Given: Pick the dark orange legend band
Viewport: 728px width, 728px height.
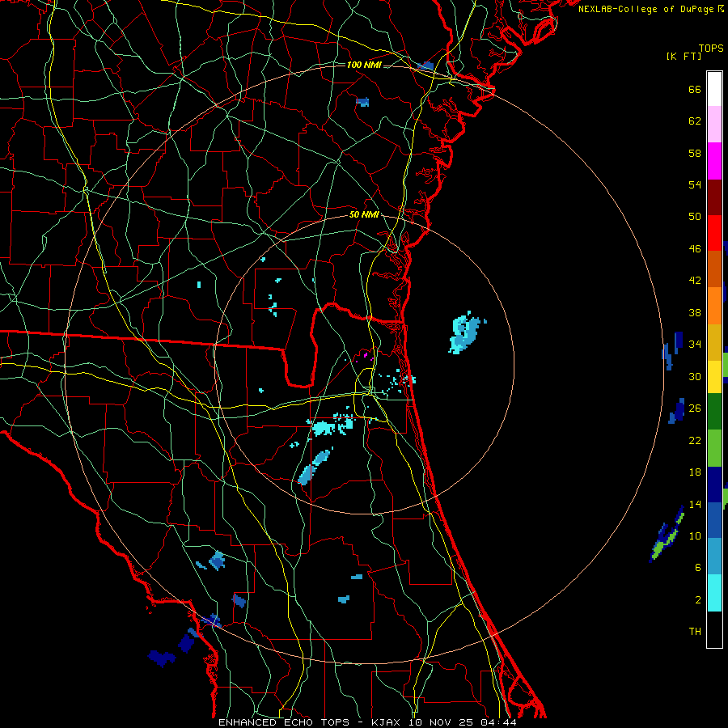Looking at the screenshot, I should (x=714, y=269).
